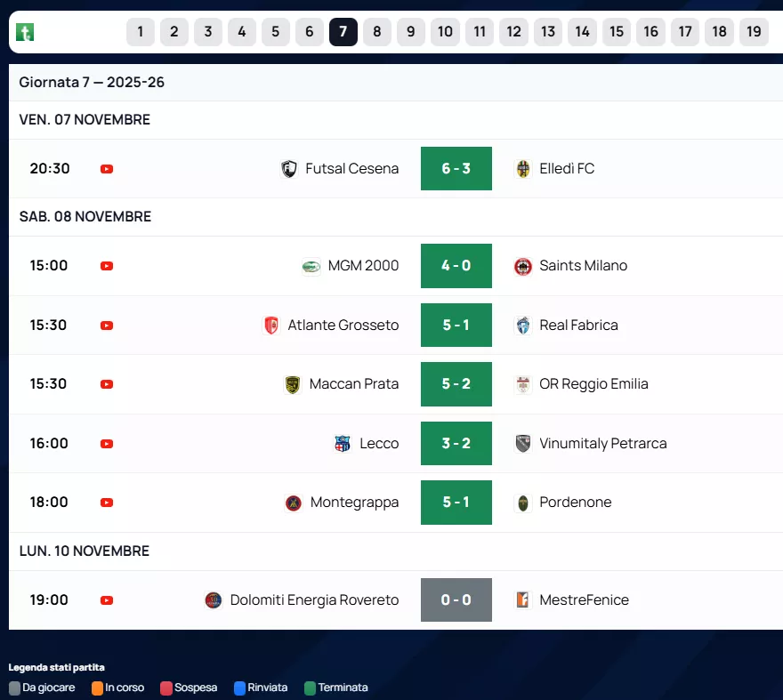Go to matchday 19 tab

pyautogui.click(x=754, y=32)
